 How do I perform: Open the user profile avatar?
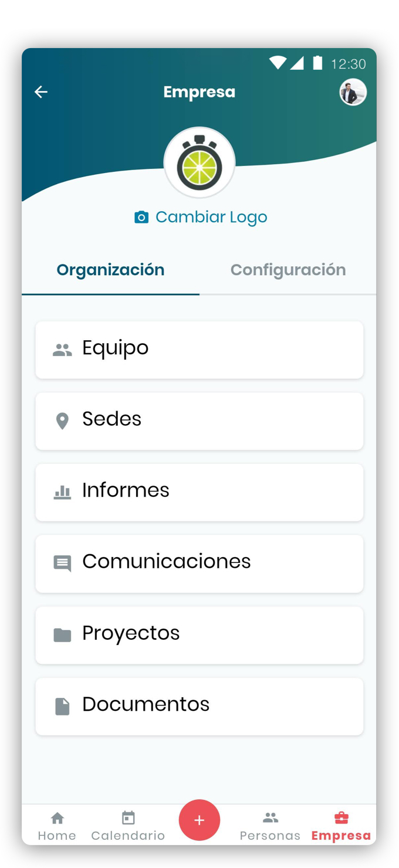tap(353, 93)
